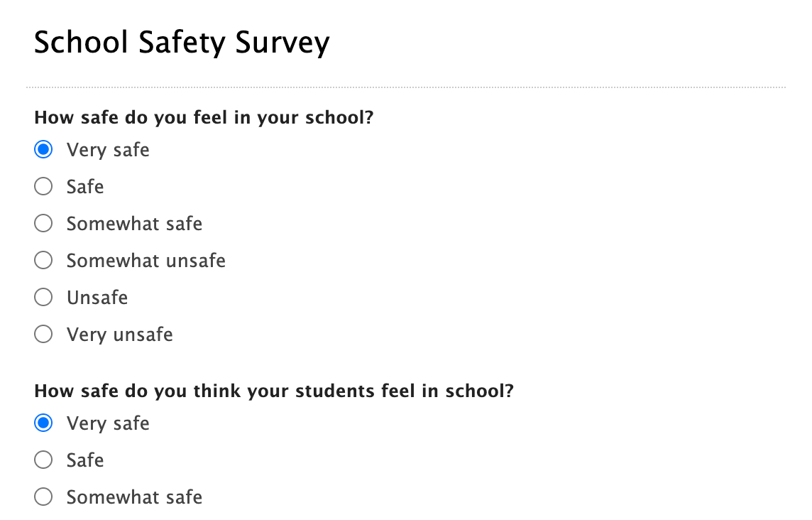This screenshot has width=812, height=520.
Task: Choose 'Safe' radio for students question
Action: coord(43,460)
